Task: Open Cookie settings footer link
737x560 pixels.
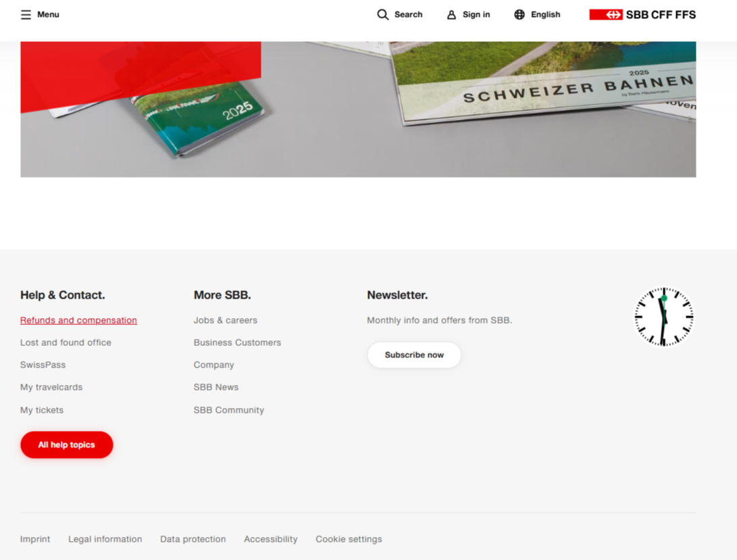Action: pos(349,539)
